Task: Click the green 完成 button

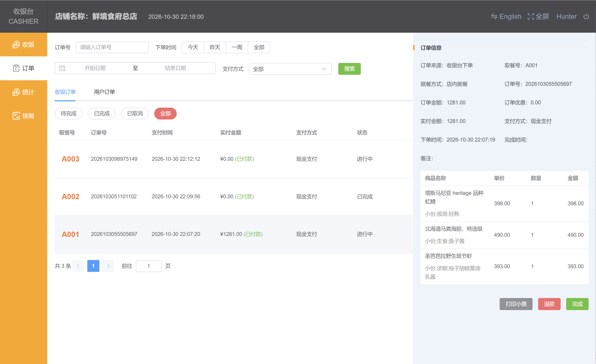Action: [x=577, y=304]
